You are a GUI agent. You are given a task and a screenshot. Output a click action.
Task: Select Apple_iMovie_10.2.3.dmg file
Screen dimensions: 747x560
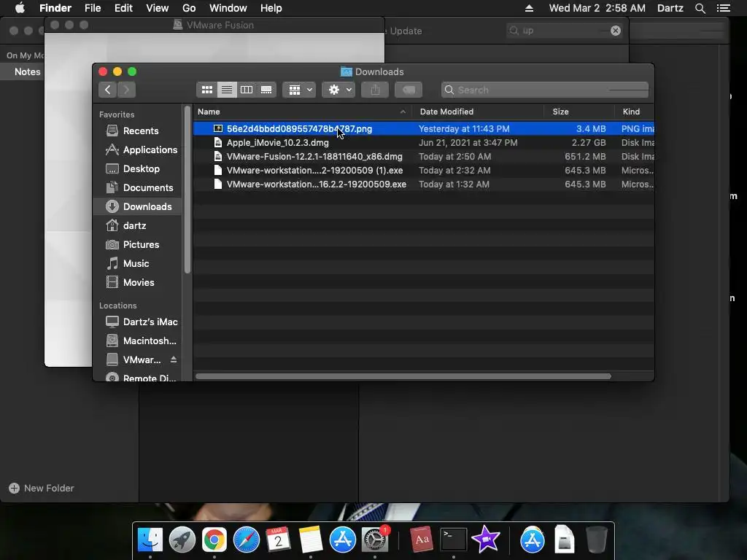click(424, 142)
